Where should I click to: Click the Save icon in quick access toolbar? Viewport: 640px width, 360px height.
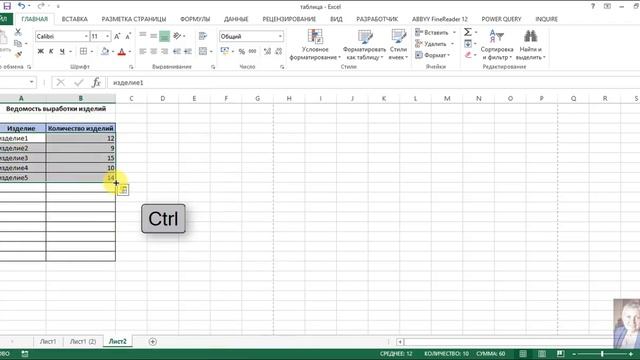coord(7,6)
